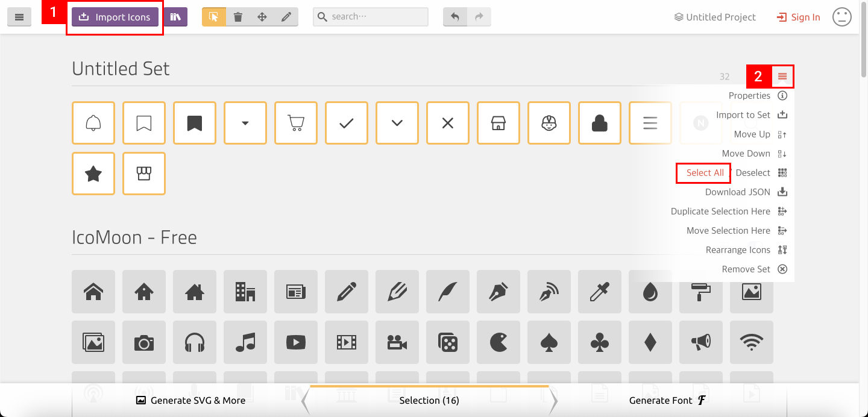
Task: Choose Properties from the set menu
Action: tap(758, 96)
